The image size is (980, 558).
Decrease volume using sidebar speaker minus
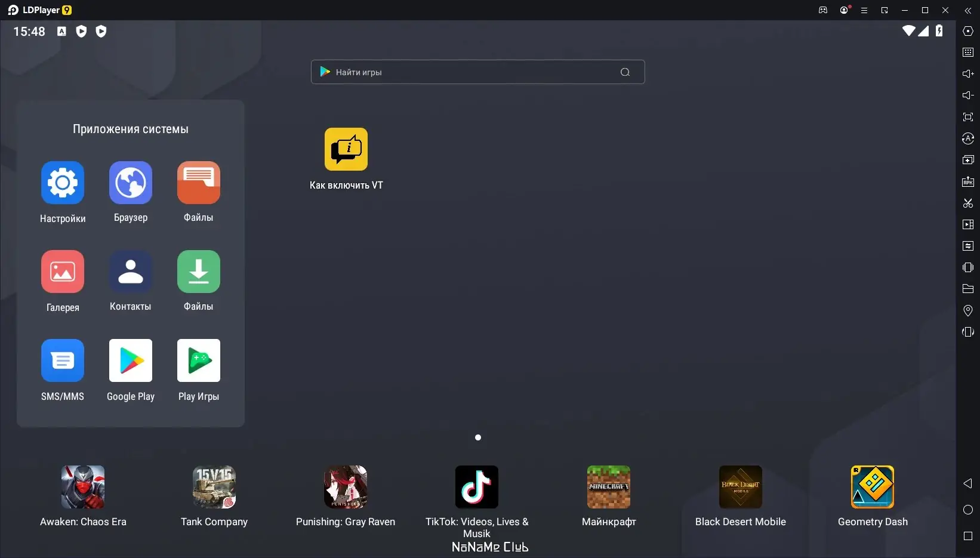[x=968, y=95]
